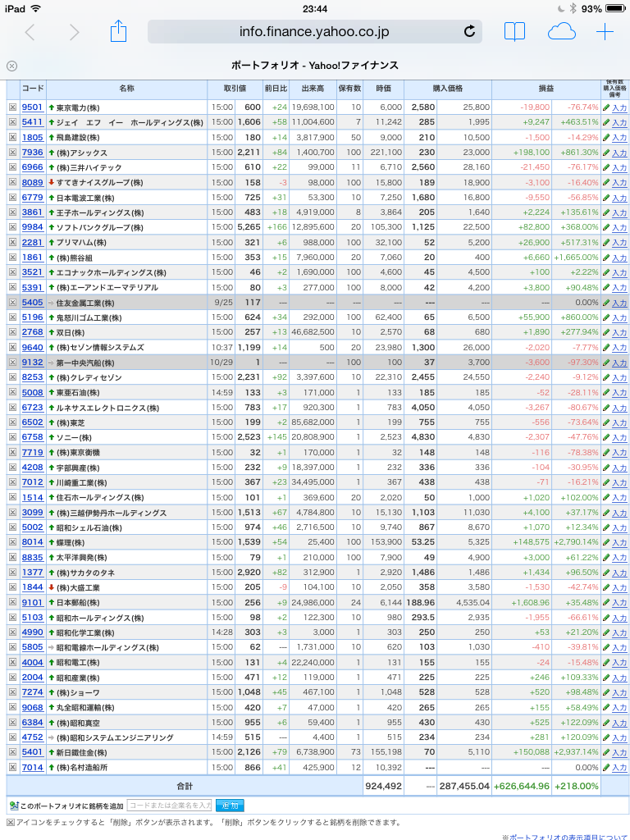Click 入力 link in ジェイ エフ イー row
Viewport: 630px width, 840px height.
pyautogui.click(x=619, y=123)
